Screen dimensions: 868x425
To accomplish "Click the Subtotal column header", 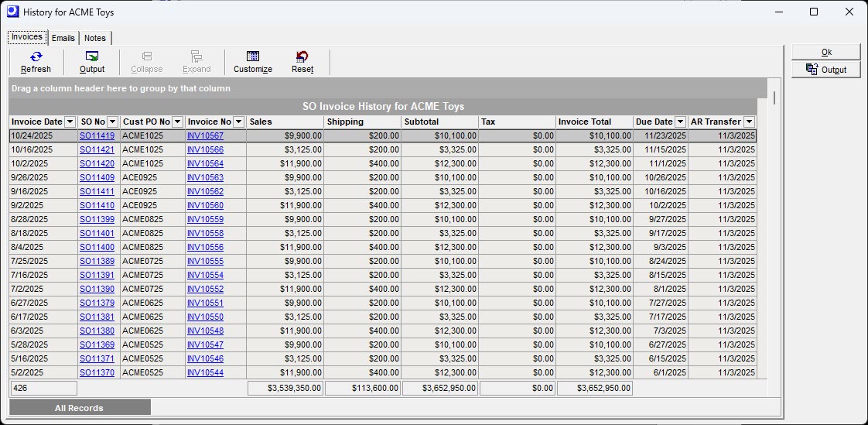I will pos(440,122).
